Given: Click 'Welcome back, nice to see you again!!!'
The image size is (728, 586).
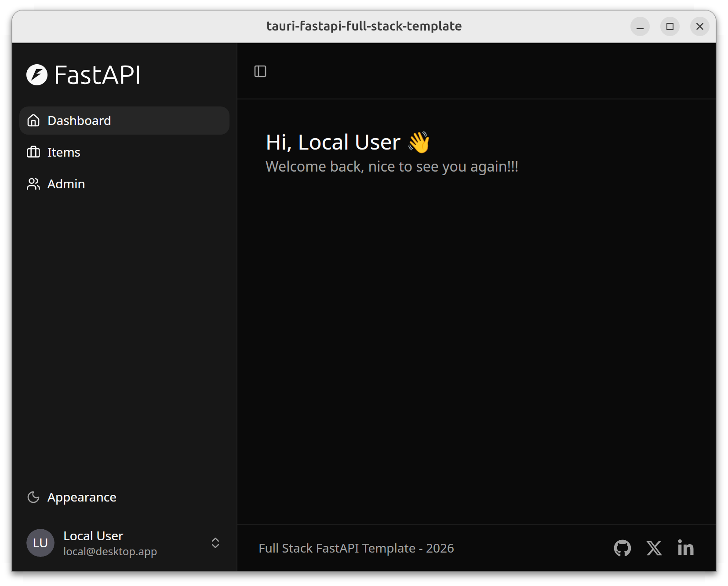Looking at the screenshot, I should click(392, 167).
